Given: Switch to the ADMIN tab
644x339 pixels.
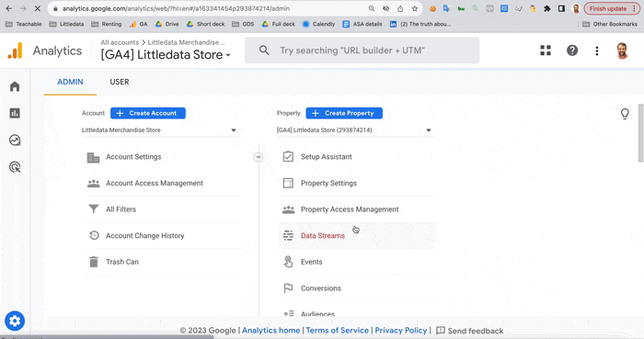Looking at the screenshot, I should (70, 82).
